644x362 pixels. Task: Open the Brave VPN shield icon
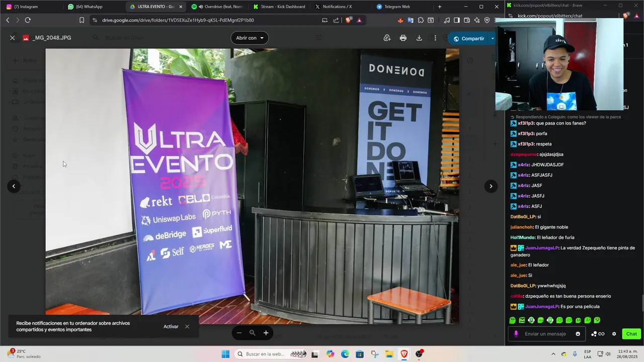487,20
